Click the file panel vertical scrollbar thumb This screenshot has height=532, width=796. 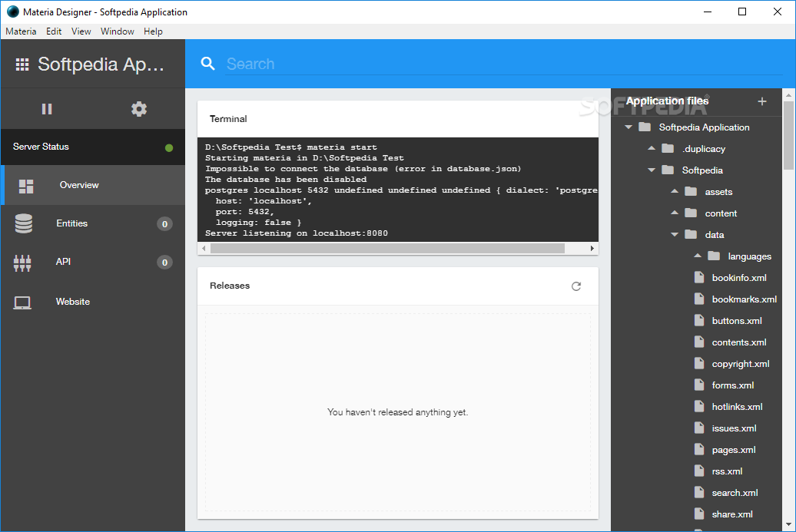click(788, 135)
